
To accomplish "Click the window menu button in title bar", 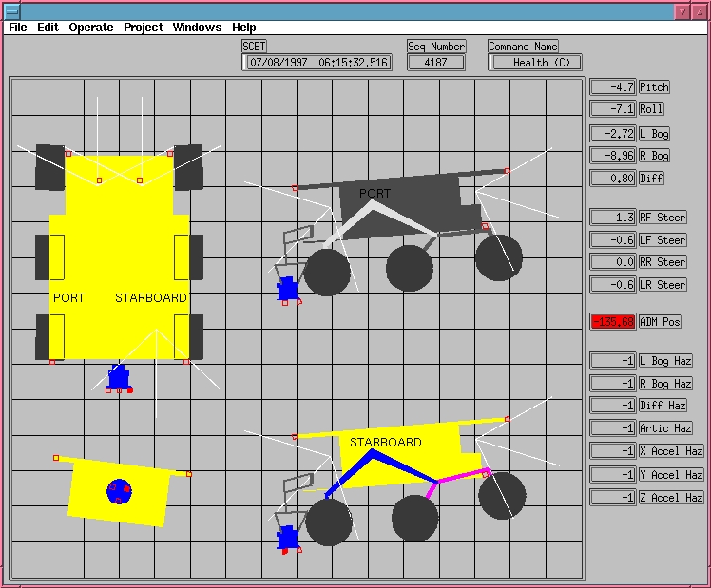I will pos(13,10).
